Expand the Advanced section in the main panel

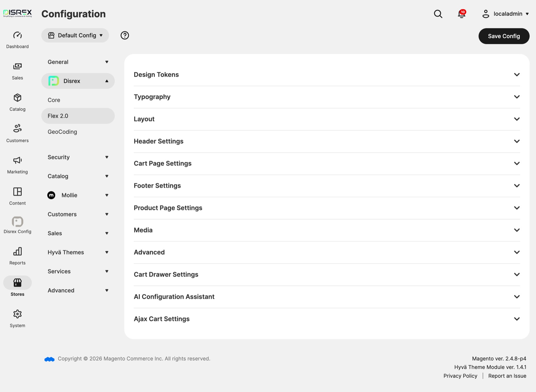tap(327, 252)
